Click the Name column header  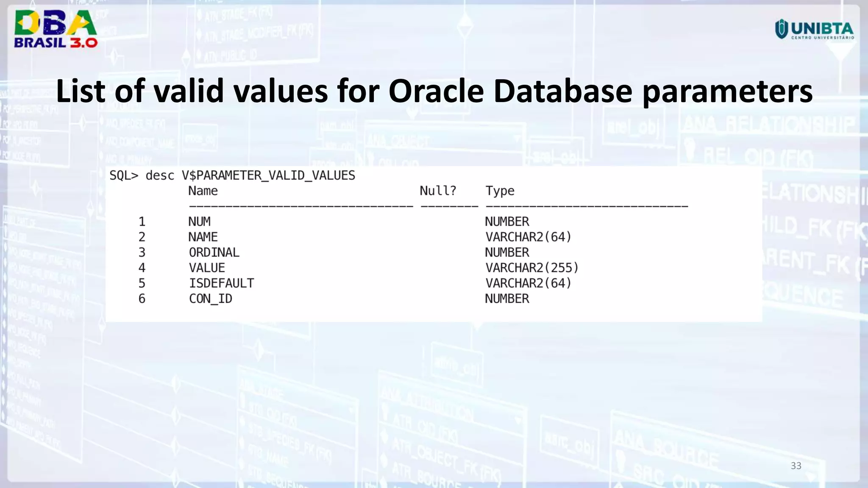[203, 191]
